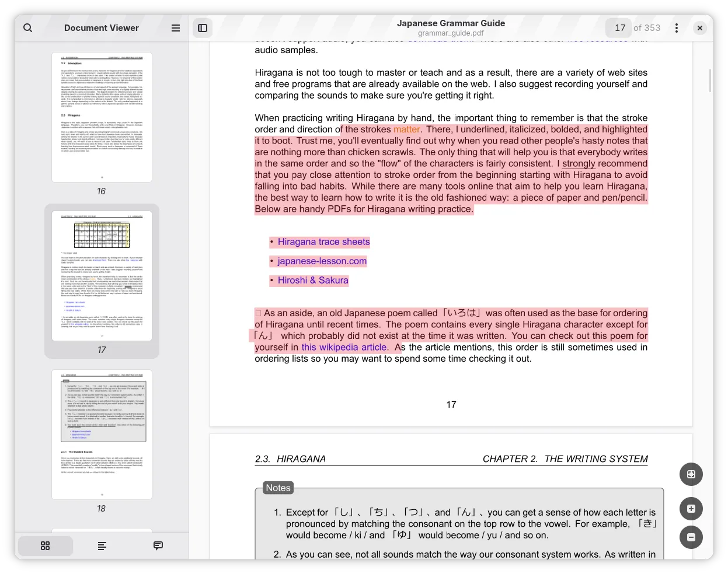Switch to outline view tab
Viewport: 728px width, 574px height.
tap(102, 546)
